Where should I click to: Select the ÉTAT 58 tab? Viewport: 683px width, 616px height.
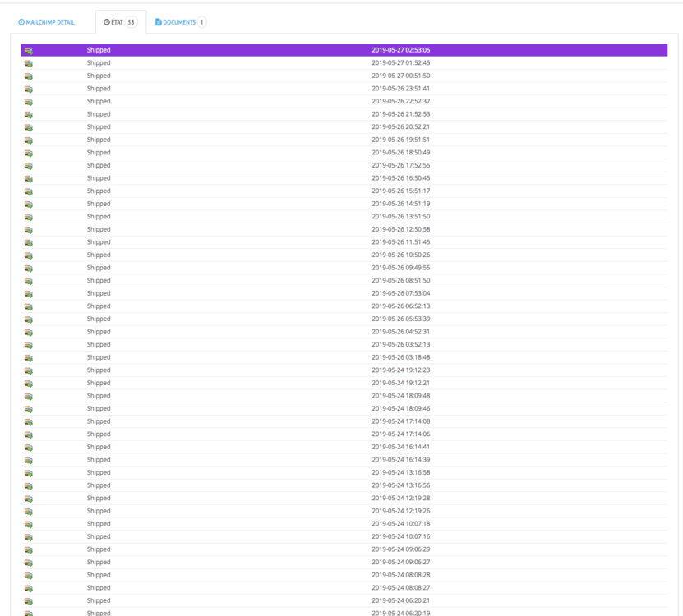(x=120, y=22)
